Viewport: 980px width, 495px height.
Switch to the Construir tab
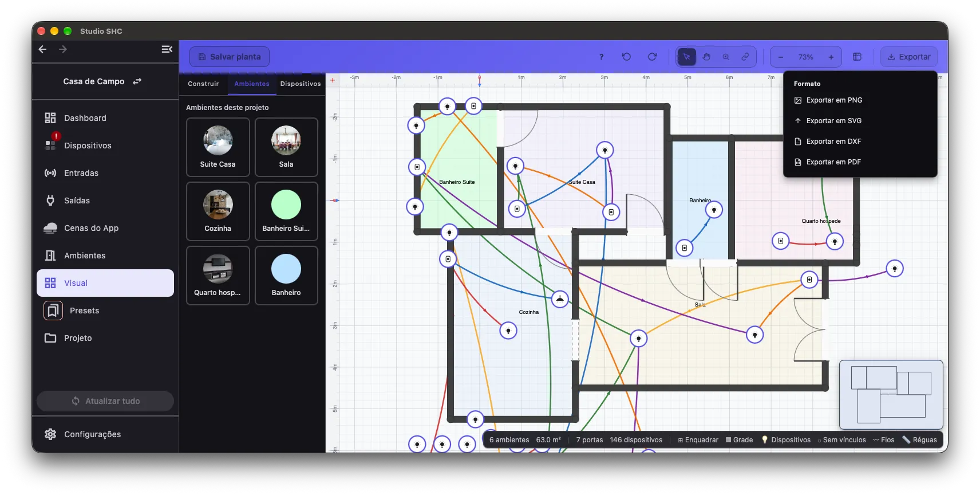click(x=203, y=84)
